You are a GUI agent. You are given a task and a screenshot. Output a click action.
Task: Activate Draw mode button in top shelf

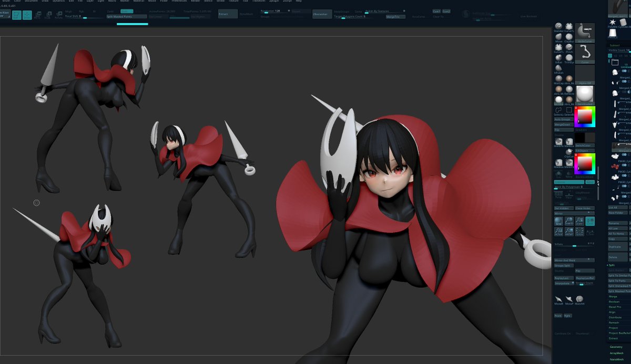27,15
